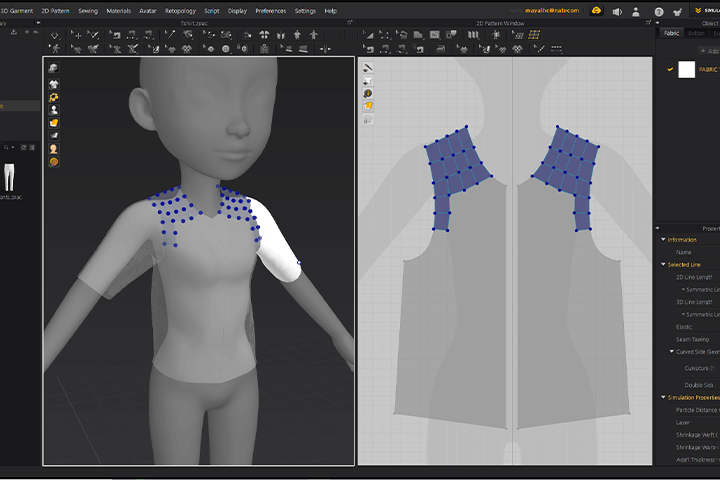
Task: Click the user profile icon in header
Action: pos(636,12)
